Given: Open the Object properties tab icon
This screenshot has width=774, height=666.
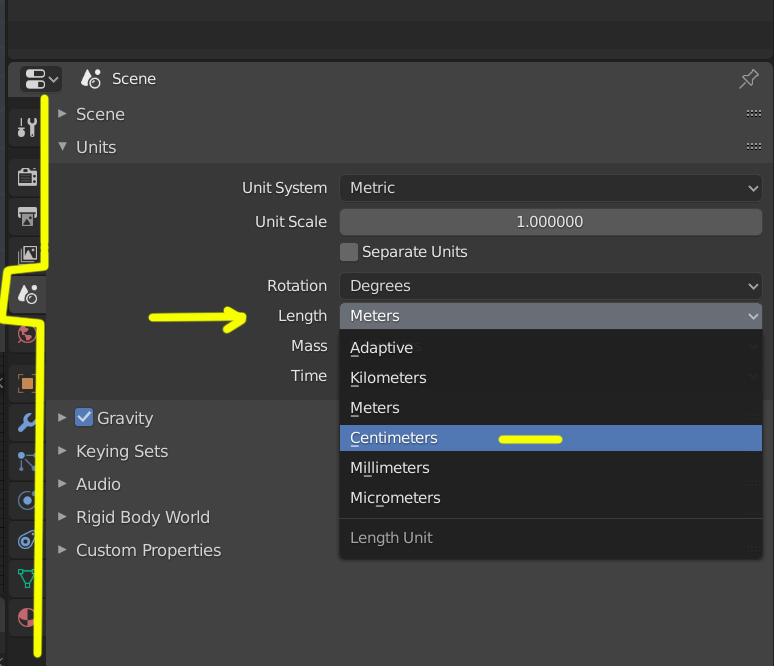Looking at the screenshot, I should (27, 382).
